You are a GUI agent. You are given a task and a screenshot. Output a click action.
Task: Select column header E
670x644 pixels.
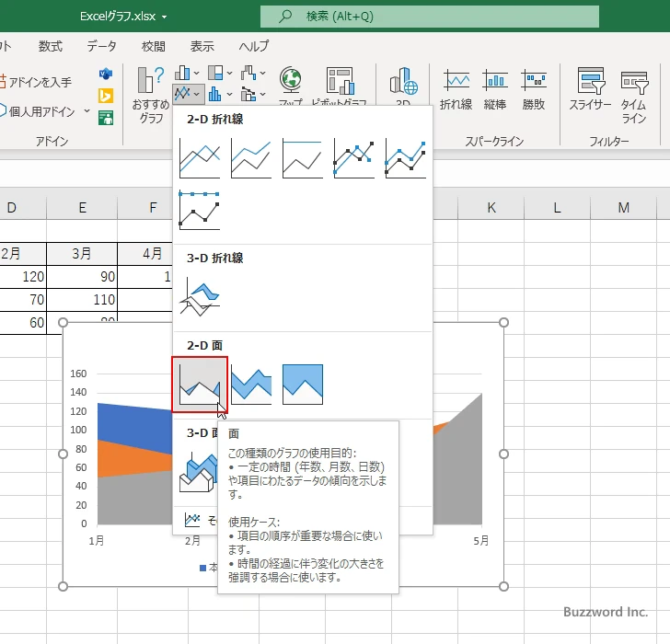coord(82,208)
